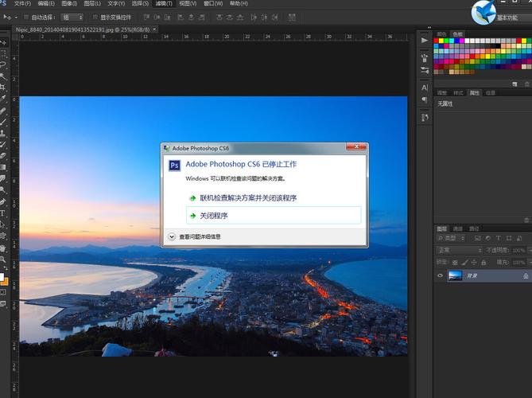Select the Horizontal Type tool (T)
Screen dimensions: 532x398
click(x=2, y=213)
